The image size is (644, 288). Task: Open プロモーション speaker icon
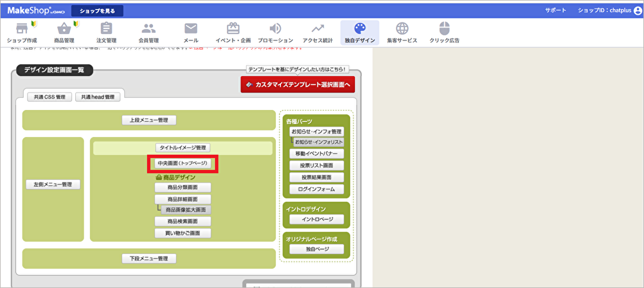point(275,28)
